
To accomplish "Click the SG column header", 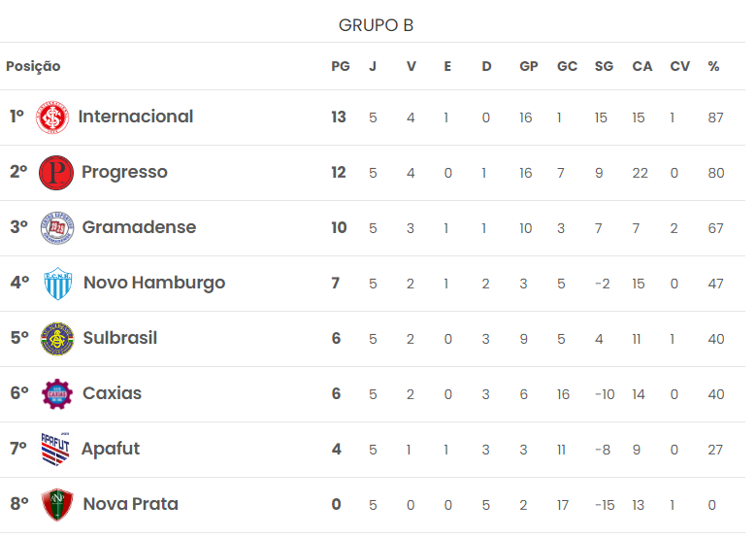I will 604,66.
